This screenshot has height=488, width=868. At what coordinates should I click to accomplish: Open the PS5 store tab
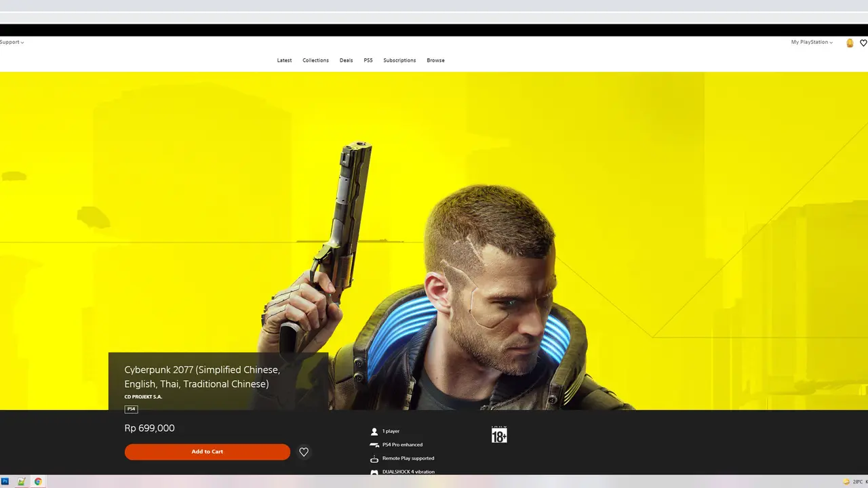(x=368, y=60)
